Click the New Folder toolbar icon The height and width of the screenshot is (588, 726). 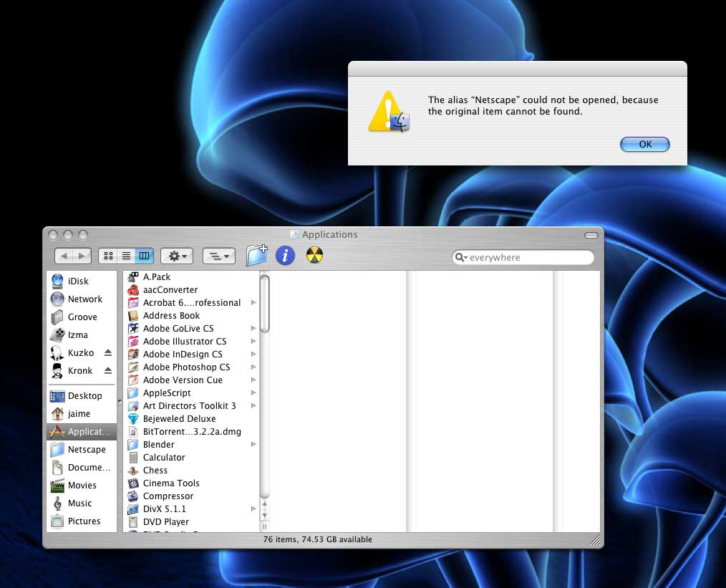[x=257, y=255]
